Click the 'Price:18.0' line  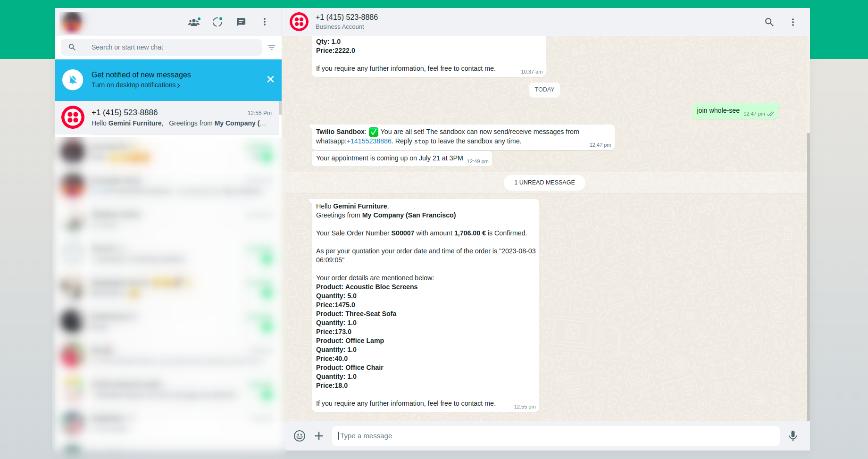click(x=332, y=386)
